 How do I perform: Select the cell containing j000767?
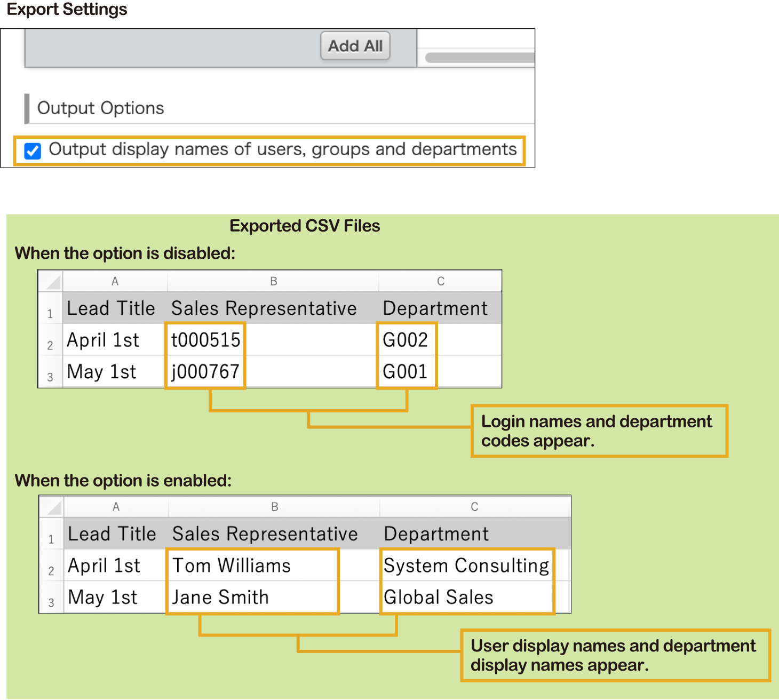click(x=205, y=371)
